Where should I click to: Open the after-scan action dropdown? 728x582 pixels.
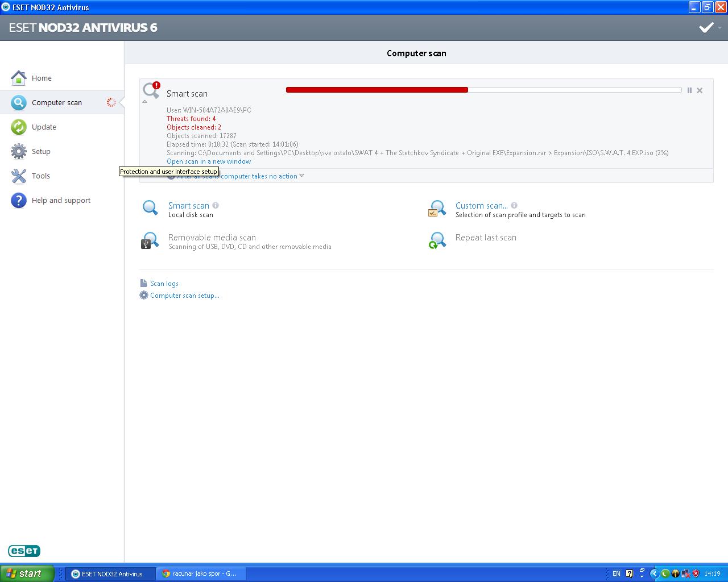tap(301, 176)
